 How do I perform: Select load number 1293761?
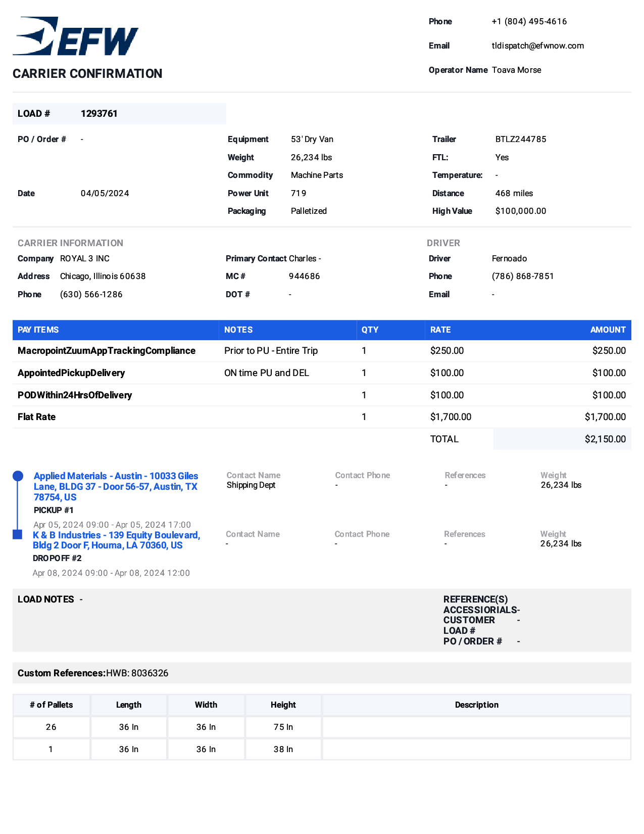[x=99, y=113]
